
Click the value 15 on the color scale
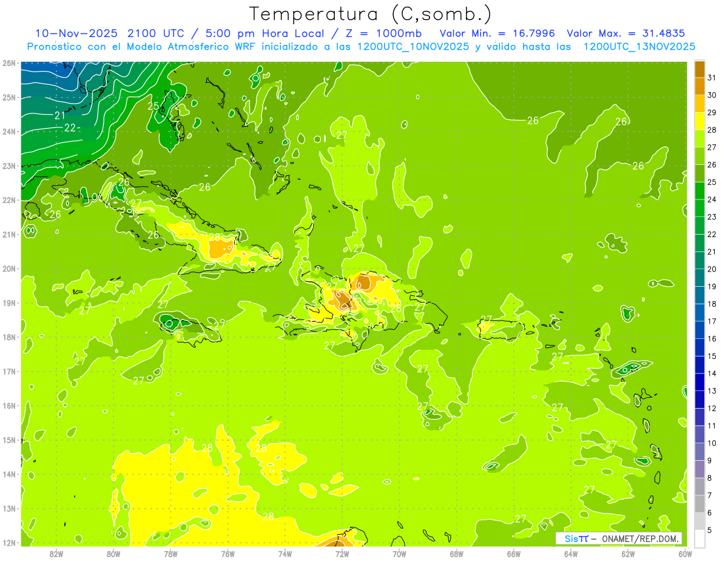712,356
